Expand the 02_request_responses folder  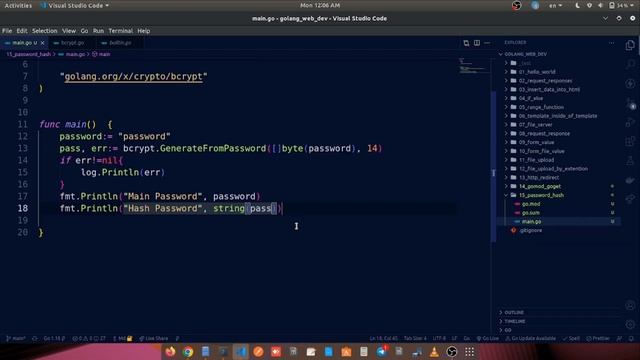[x=545, y=81]
